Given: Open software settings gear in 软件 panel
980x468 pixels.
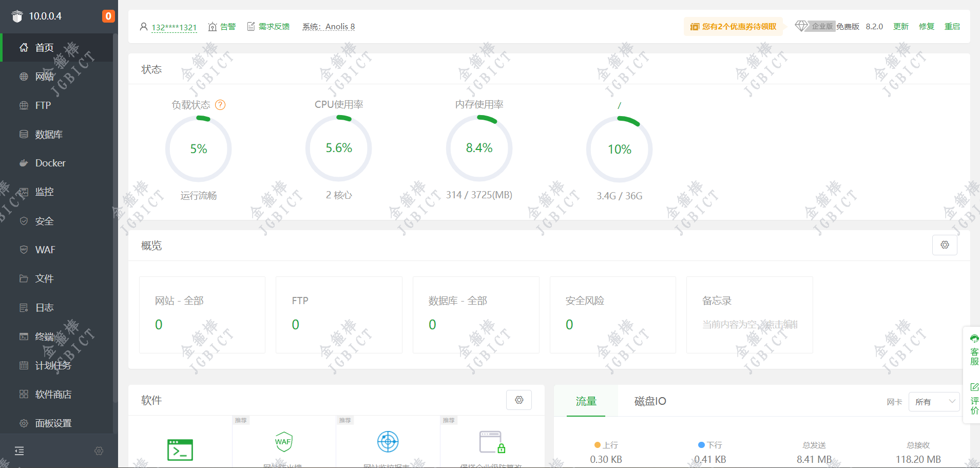Looking at the screenshot, I should [x=519, y=400].
